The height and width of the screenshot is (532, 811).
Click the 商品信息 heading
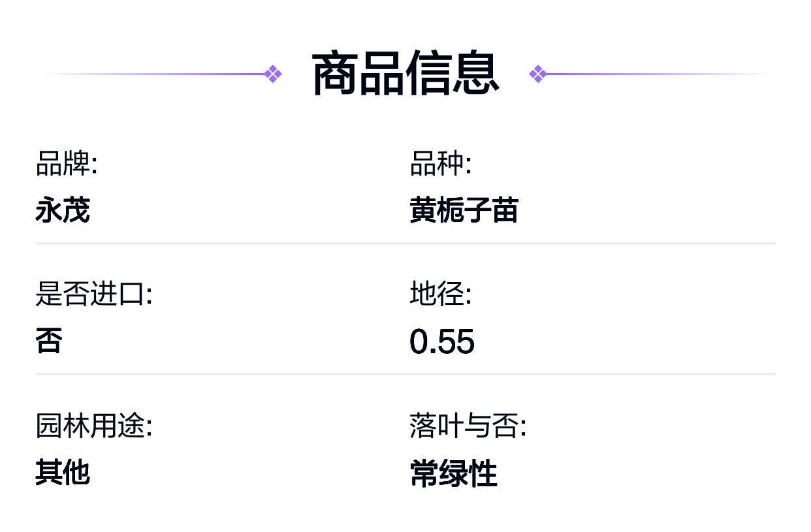tap(405, 74)
